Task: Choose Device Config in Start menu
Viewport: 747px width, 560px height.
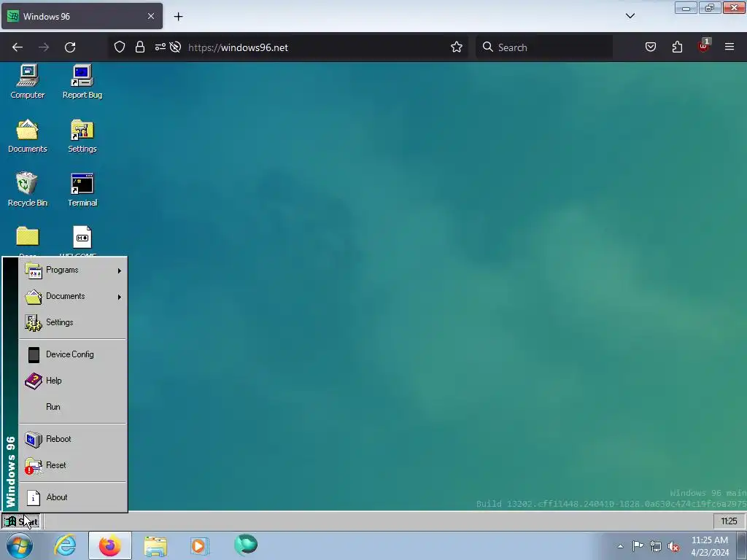Action: (73, 354)
